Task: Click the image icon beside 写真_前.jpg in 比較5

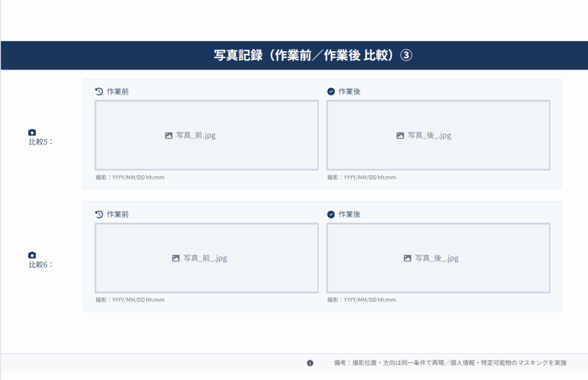Action: point(169,135)
